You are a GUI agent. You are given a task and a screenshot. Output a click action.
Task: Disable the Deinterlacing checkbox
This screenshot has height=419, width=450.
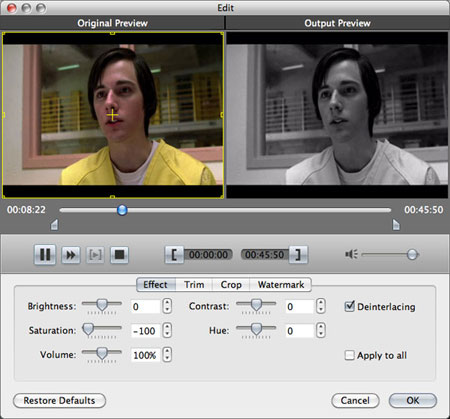[x=349, y=306]
